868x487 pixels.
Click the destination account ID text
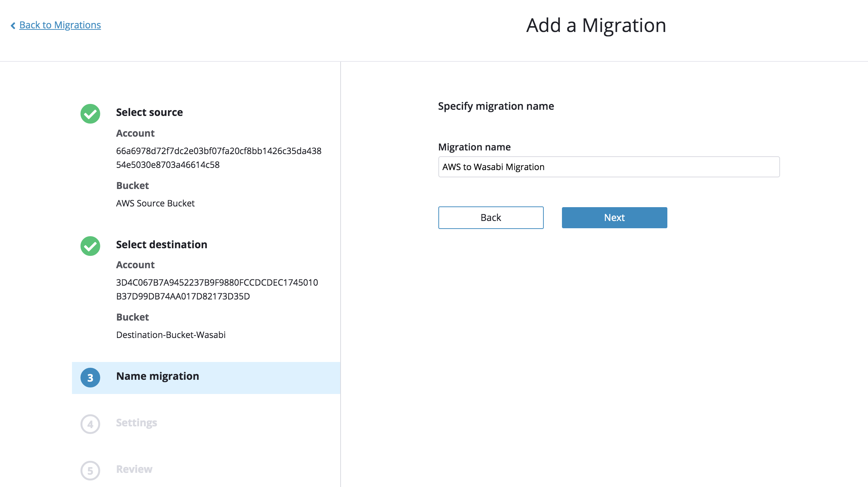coord(217,289)
